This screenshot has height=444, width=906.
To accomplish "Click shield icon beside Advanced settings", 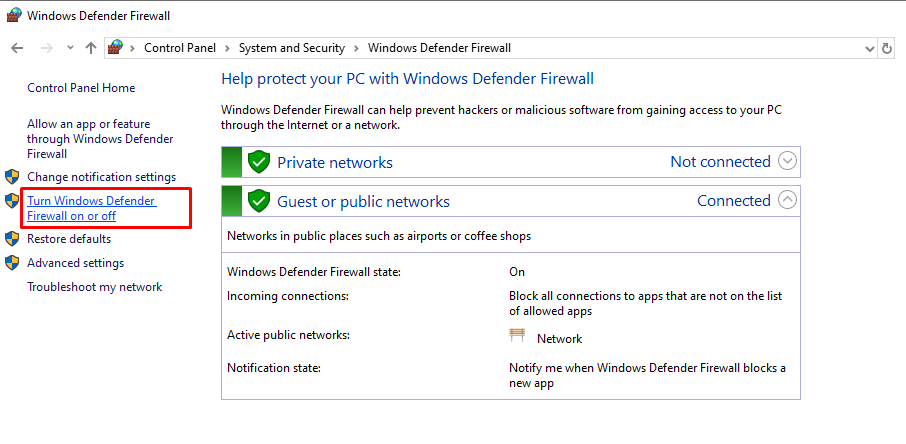I will coord(12,263).
